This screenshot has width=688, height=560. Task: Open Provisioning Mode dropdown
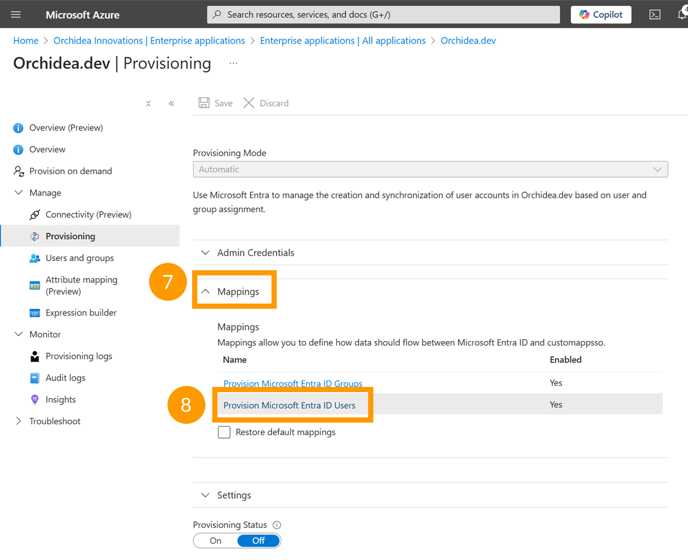pyautogui.click(x=430, y=169)
